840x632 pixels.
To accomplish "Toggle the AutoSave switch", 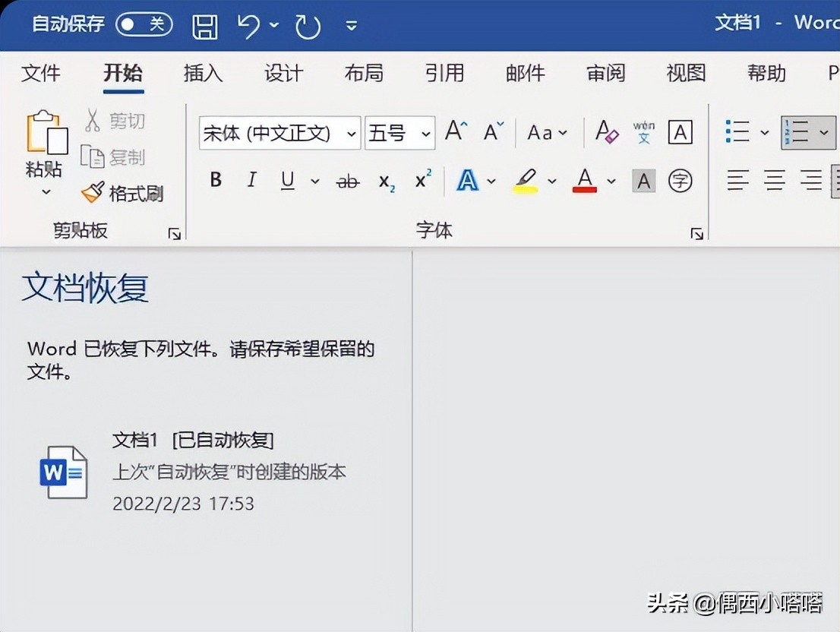I will (144, 24).
